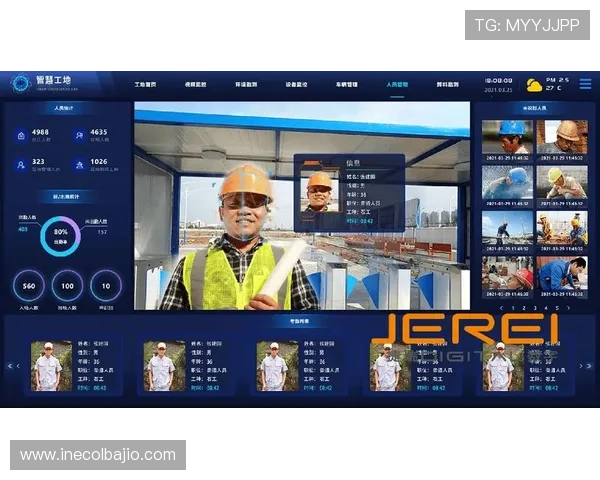Screen dimensions: 600x480
Task: Click the circle showing 560
Action: tap(29, 287)
